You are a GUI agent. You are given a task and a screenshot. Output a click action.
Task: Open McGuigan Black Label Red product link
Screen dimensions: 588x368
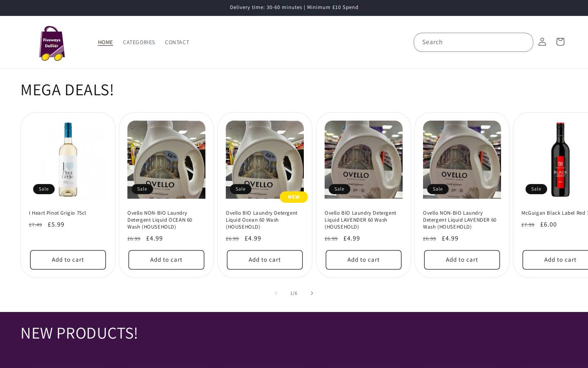click(x=555, y=213)
